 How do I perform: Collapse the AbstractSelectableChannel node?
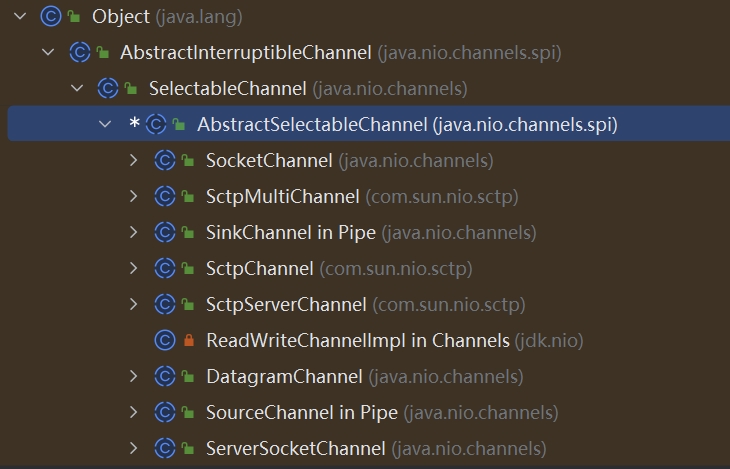[106, 125]
